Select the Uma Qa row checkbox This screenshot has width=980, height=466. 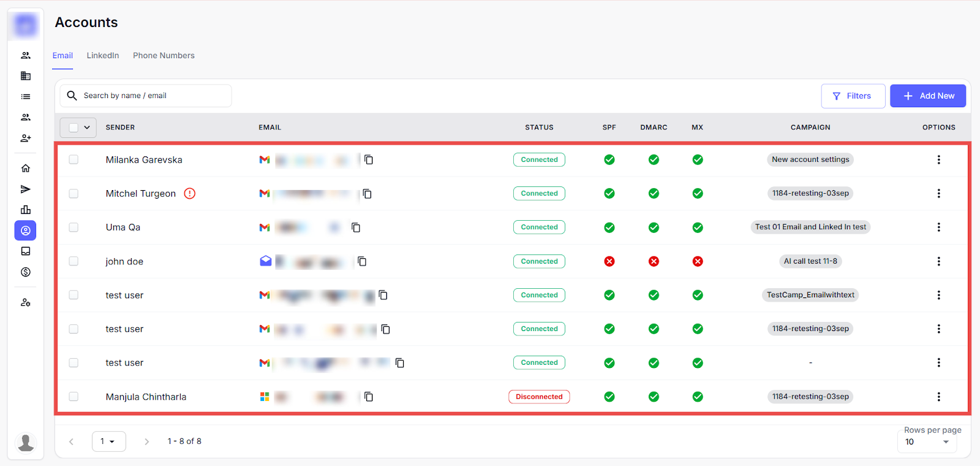pos(73,227)
